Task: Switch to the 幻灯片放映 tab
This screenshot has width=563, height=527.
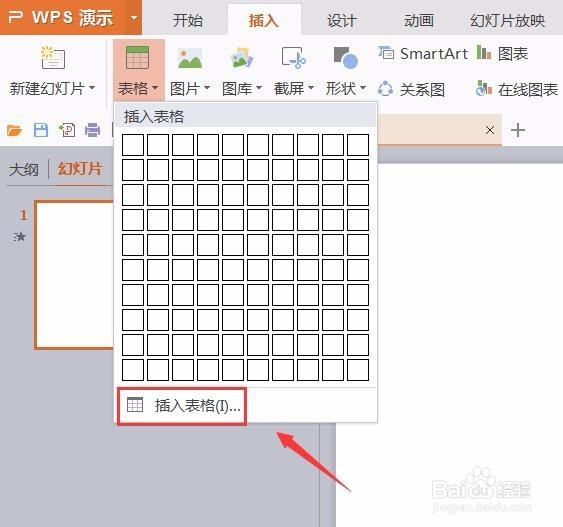Action: (x=507, y=20)
